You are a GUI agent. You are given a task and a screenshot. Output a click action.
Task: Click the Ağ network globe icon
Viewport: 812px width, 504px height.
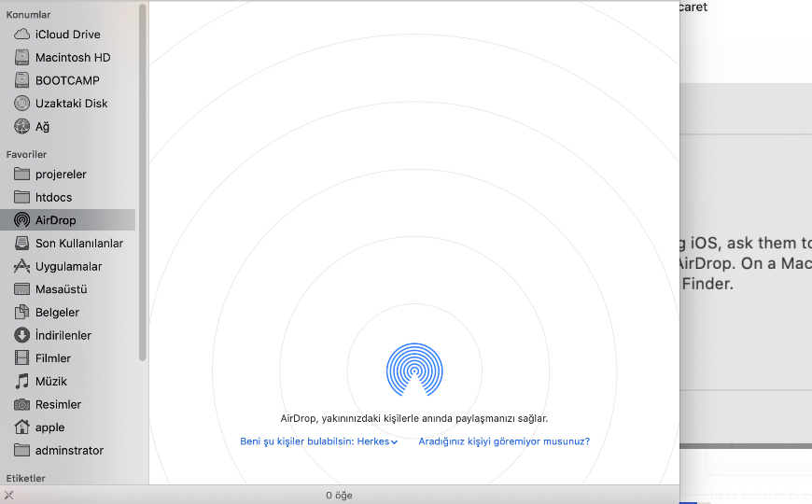click(x=21, y=126)
